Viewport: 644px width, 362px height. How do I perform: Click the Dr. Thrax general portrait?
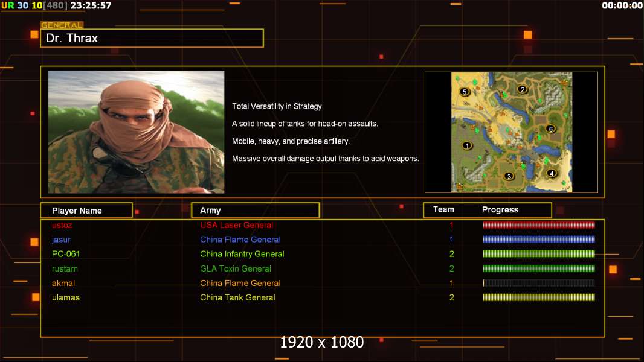point(137,132)
